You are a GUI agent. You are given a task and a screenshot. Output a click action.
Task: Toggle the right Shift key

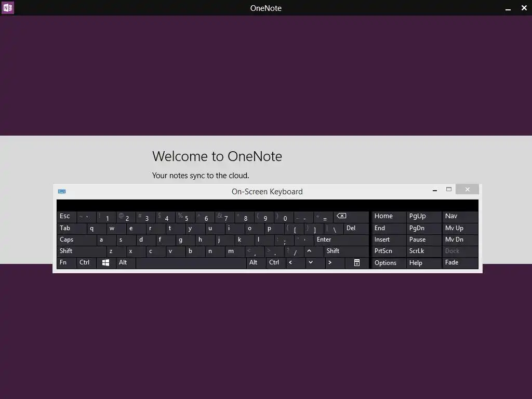pos(346,251)
